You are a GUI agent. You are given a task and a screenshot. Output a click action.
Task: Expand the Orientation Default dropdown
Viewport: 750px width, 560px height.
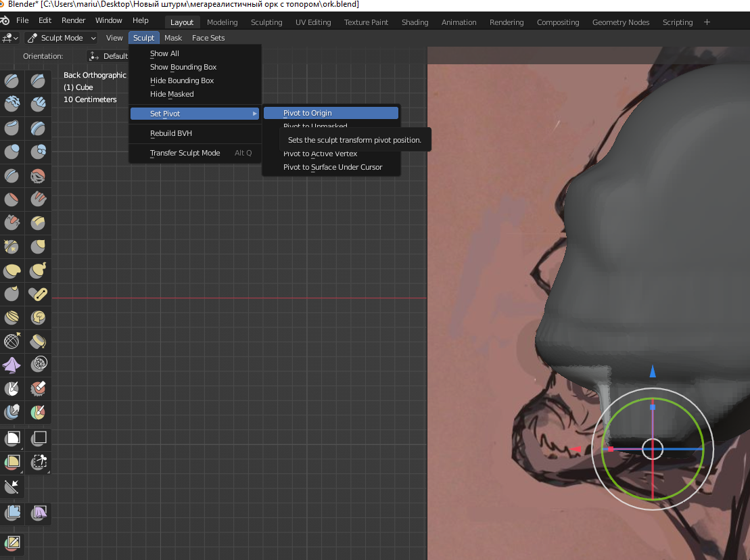[x=108, y=56]
